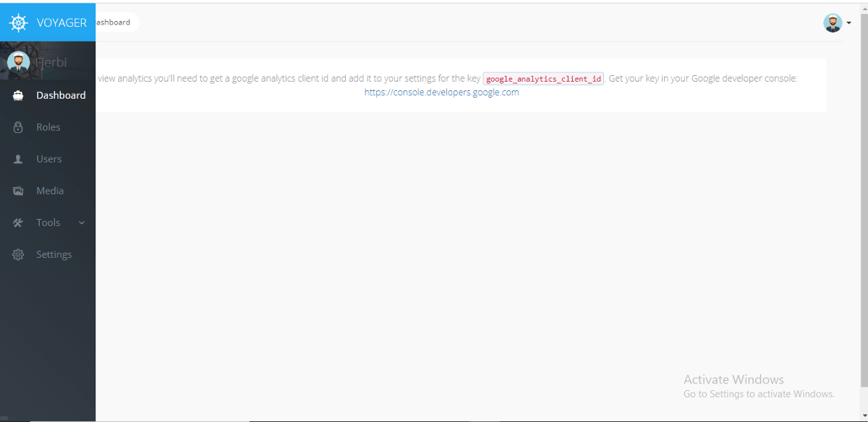Image resolution: width=868 pixels, height=422 pixels.
Task: Click Fjerbi's profile picture in the sidebar
Action: tap(18, 62)
